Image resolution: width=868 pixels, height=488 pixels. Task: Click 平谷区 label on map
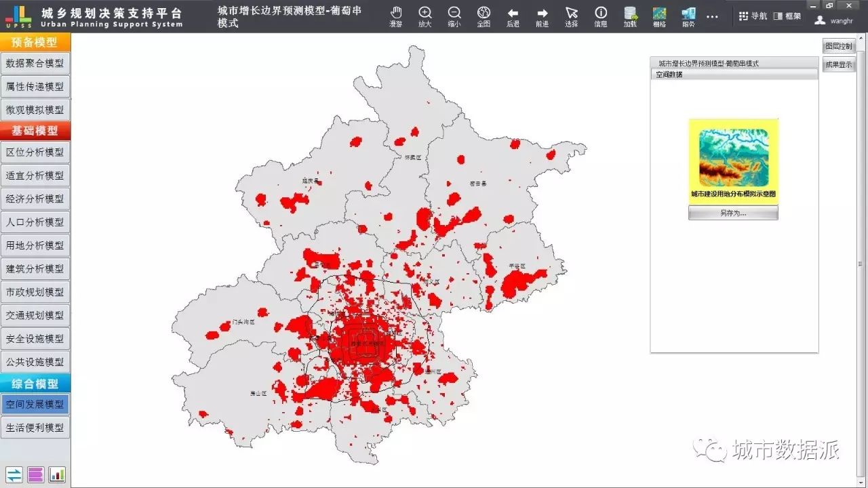[517, 266]
